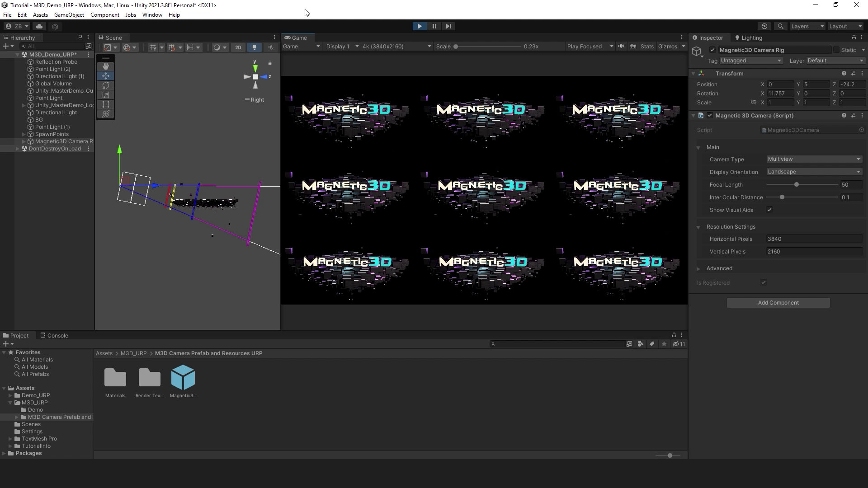Uncheck the Is Registered checkbox
This screenshot has width=868, height=488.
pyautogui.click(x=763, y=282)
